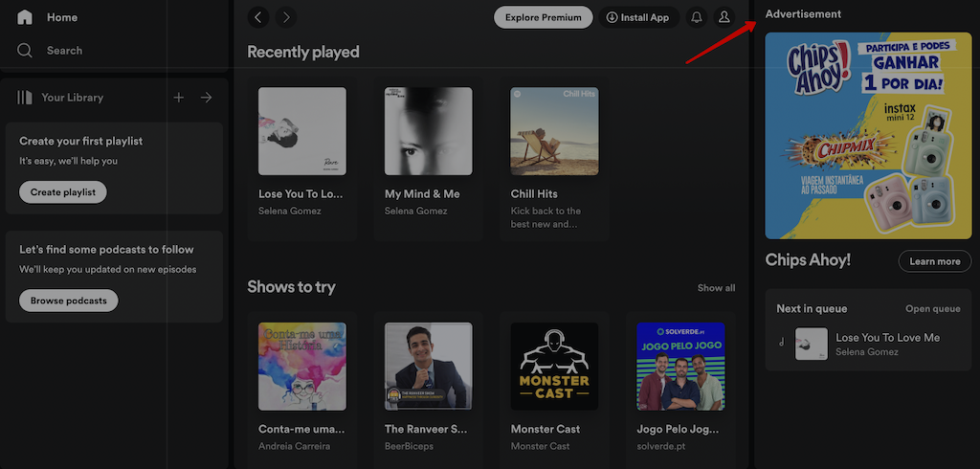This screenshot has height=469, width=980.
Task: Click 'Recently played' heading
Action: 303,52
